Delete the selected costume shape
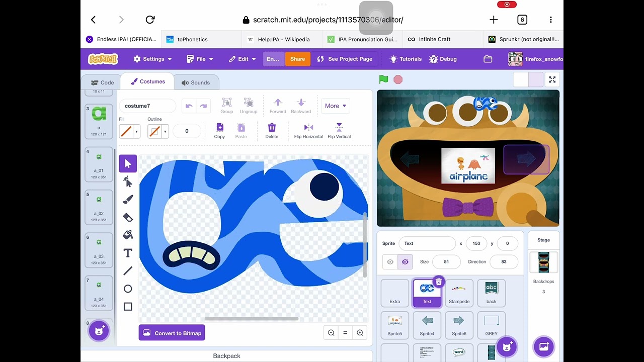Image resolution: width=644 pixels, height=362 pixels. (272, 131)
